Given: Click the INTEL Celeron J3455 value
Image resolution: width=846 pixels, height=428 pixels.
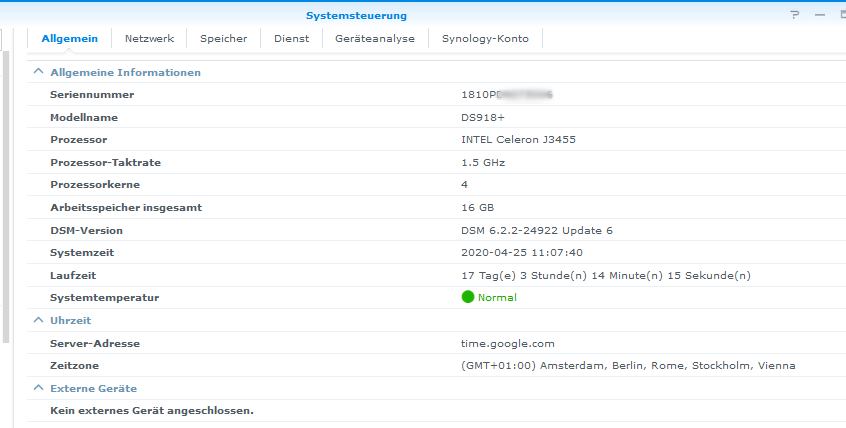Looking at the screenshot, I should tap(518, 139).
